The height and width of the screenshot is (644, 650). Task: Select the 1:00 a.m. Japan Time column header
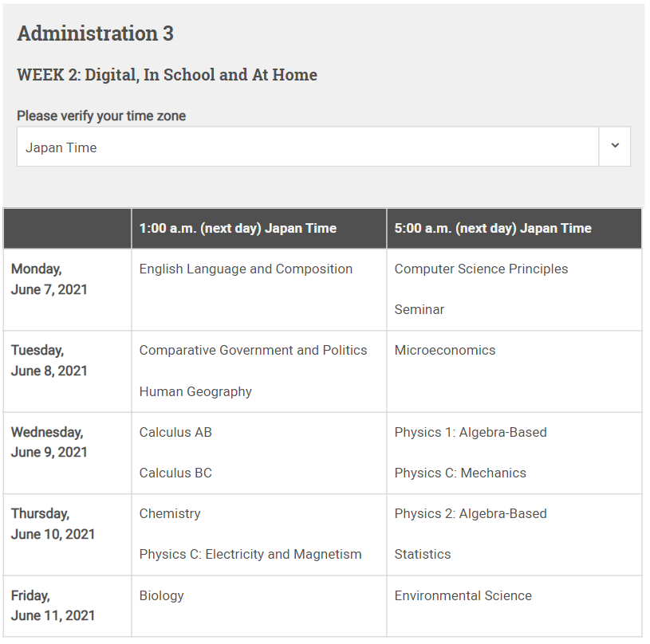pos(238,228)
